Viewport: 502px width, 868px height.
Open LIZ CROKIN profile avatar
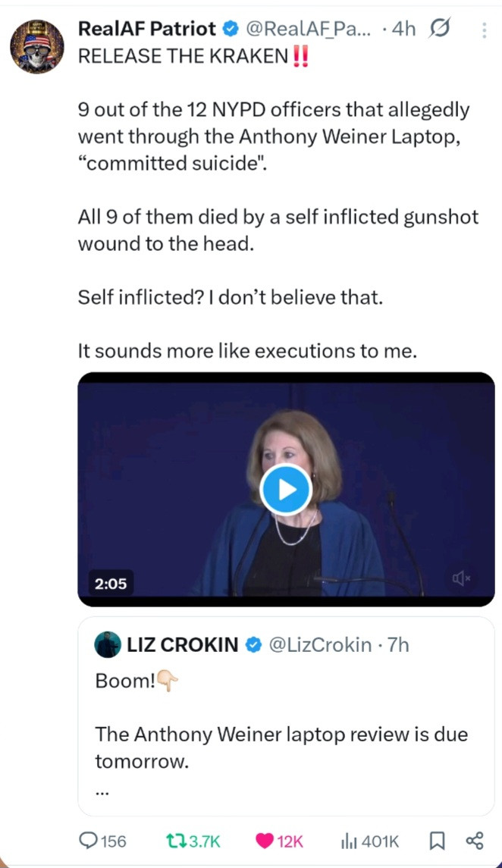(x=108, y=645)
